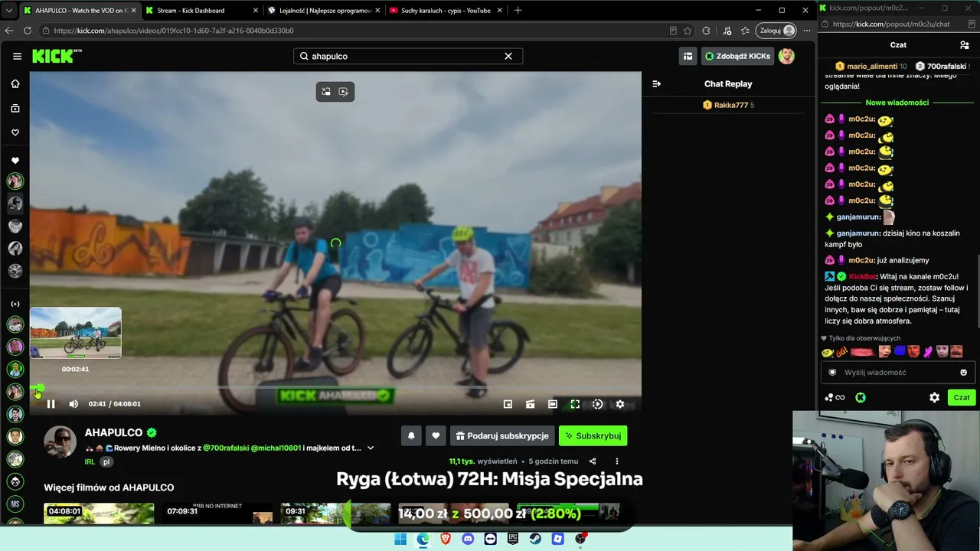Mute the video player volume
Screen dimensions: 980x551
pos(73,404)
